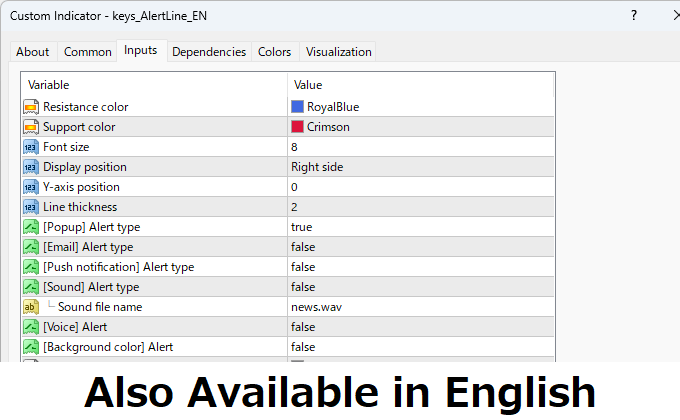Click the ab string icon beside Sound file name
Screen dimensions: 680x420
[31, 307]
